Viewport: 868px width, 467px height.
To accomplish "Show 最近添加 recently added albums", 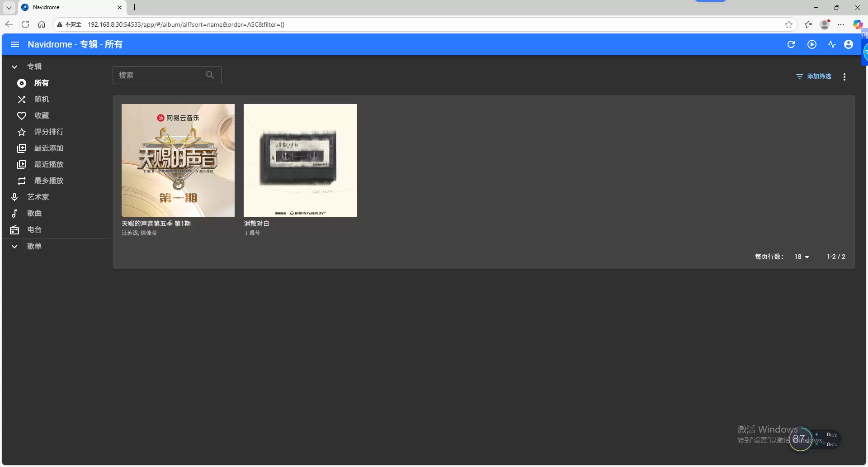I will 48,148.
